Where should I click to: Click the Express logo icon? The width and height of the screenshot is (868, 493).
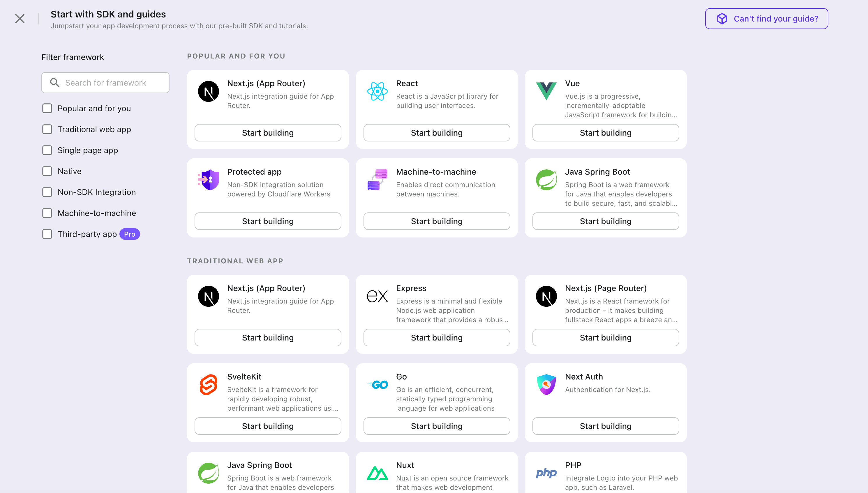[x=377, y=296]
